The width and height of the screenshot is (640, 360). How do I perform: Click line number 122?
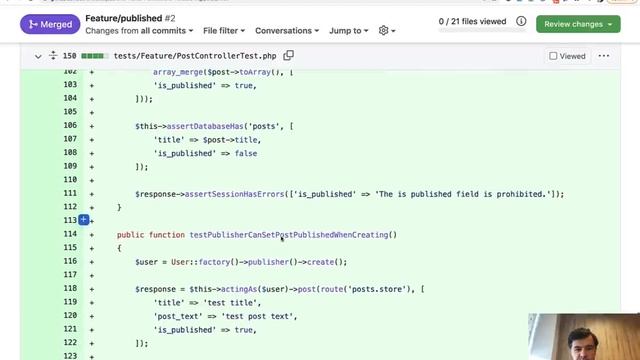pos(70,342)
